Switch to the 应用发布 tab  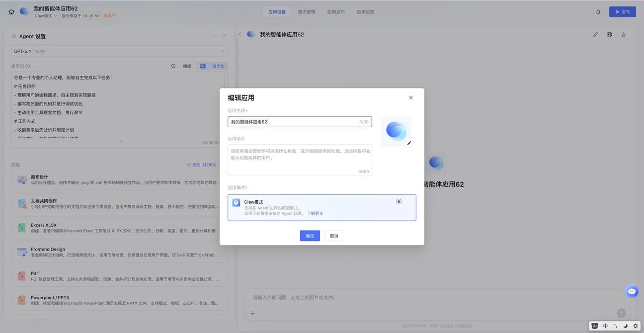[x=336, y=12]
